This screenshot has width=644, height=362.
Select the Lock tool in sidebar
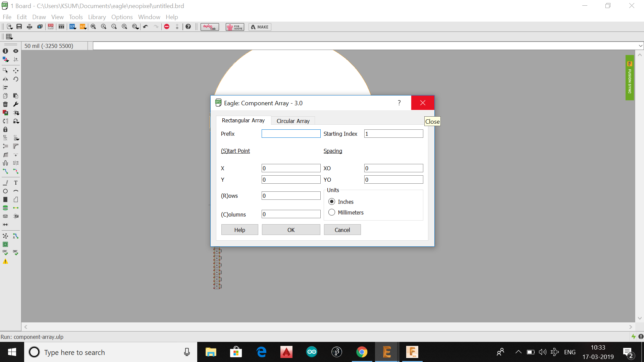point(5,129)
